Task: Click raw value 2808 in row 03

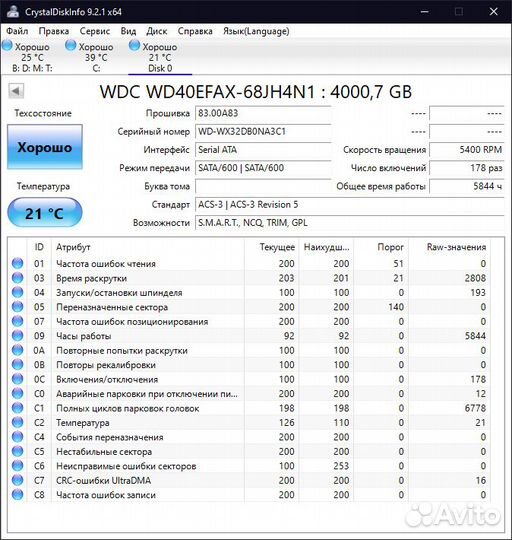Action: (x=475, y=278)
